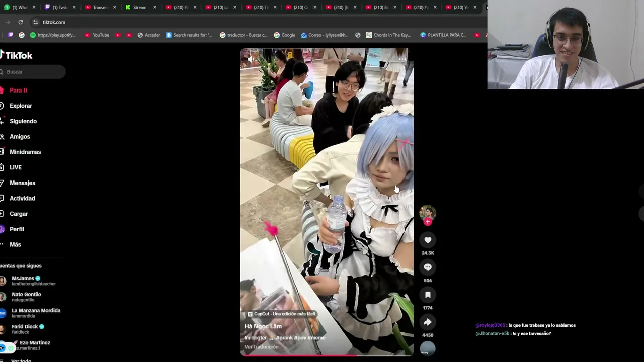The image size is (644, 362).
Task: Open the creator's avatar beside the video
Action: (428, 213)
